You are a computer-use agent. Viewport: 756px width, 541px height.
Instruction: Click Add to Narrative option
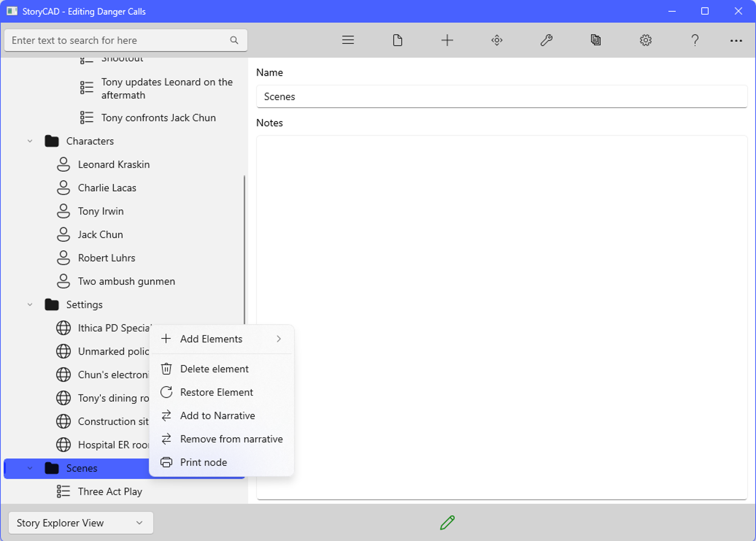pyautogui.click(x=217, y=416)
